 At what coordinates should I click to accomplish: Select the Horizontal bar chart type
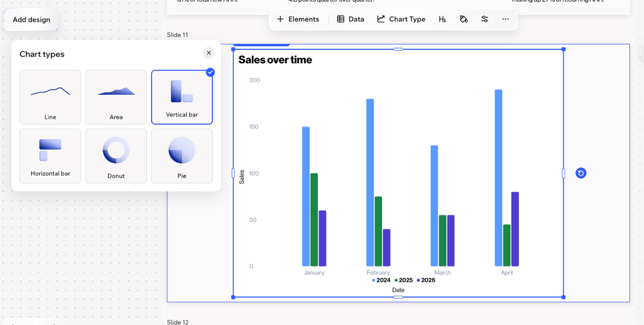[x=50, y=156]
